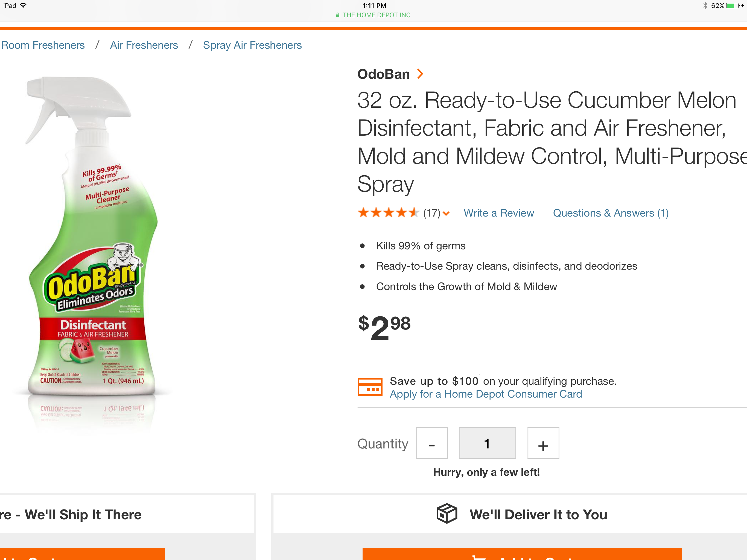Open Room Fresheners breadcrumb
The image size is (747, 560).
click(x=43, y=45)
